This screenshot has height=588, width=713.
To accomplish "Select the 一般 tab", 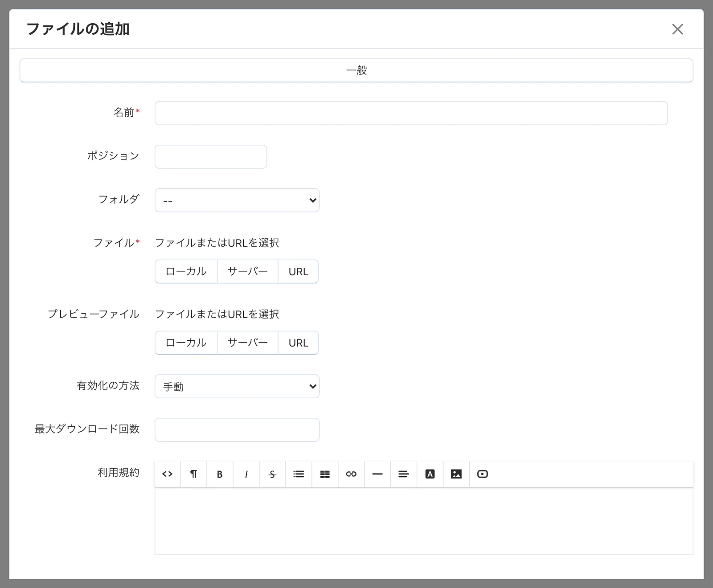I will point(356,70).
